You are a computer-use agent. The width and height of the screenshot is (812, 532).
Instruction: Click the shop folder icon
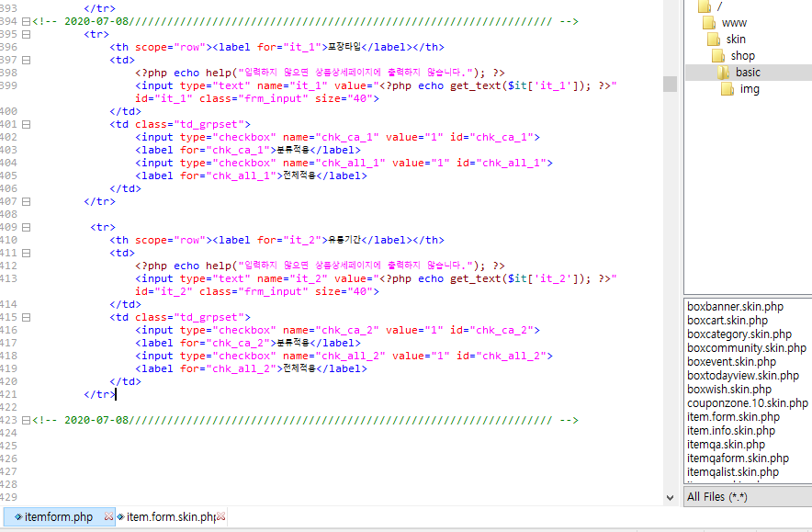[x=718, y=55]
